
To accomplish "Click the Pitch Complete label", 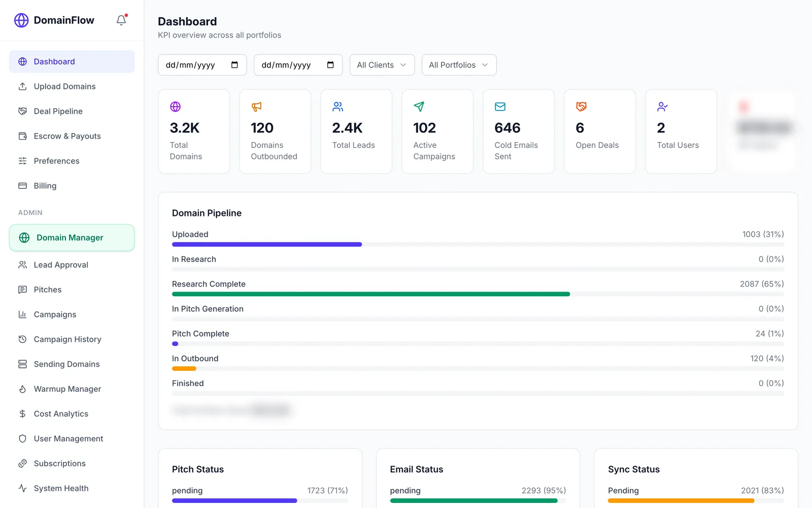I will (200, 334).
